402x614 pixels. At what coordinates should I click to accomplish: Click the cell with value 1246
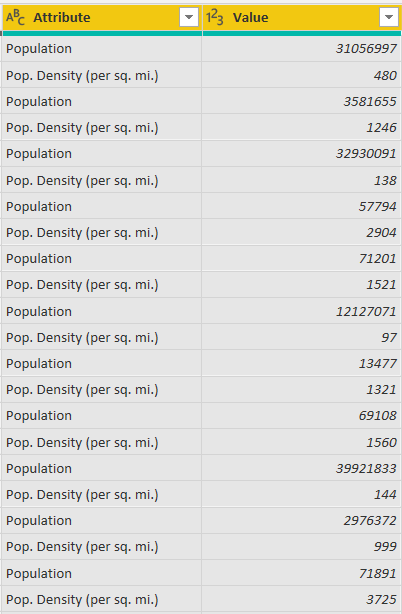point(302,128)
